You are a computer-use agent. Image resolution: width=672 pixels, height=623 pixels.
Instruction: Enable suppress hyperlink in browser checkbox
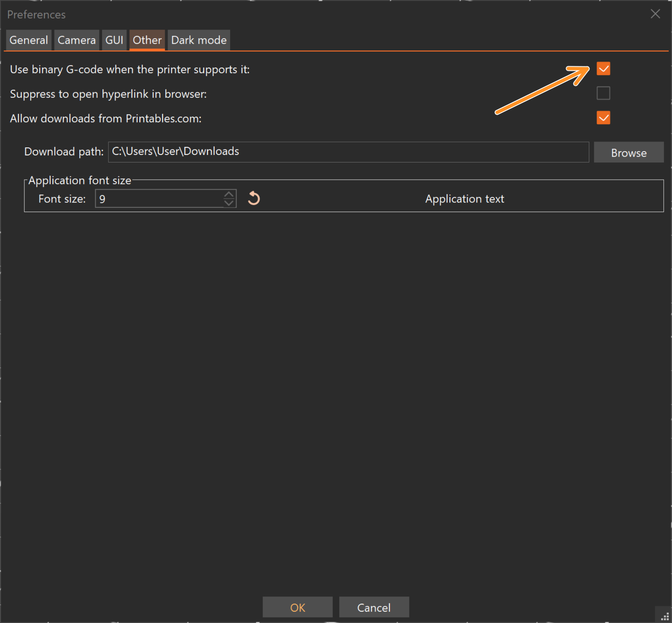[604, 93]
